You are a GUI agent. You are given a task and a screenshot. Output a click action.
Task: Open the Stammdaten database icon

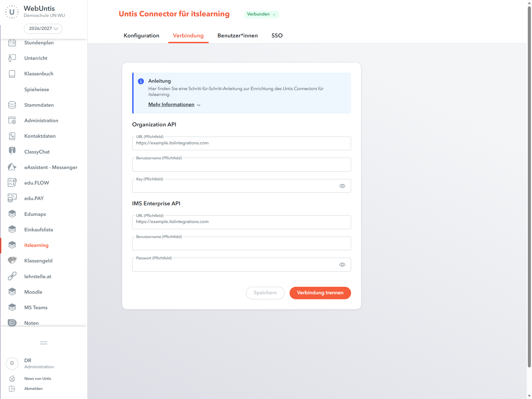click(x=12, y=105)
